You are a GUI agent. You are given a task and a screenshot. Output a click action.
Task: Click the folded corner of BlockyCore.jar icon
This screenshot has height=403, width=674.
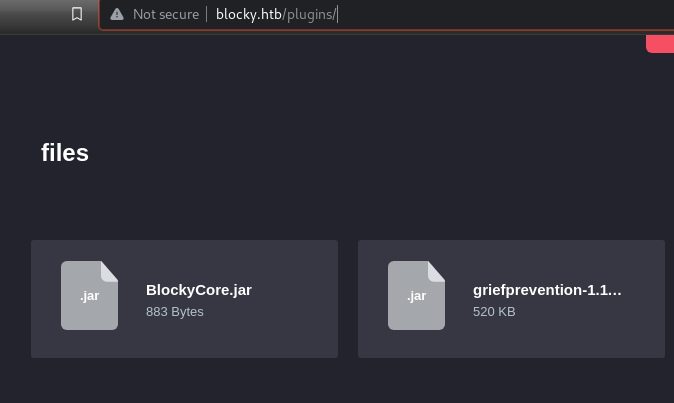[110, 271]
